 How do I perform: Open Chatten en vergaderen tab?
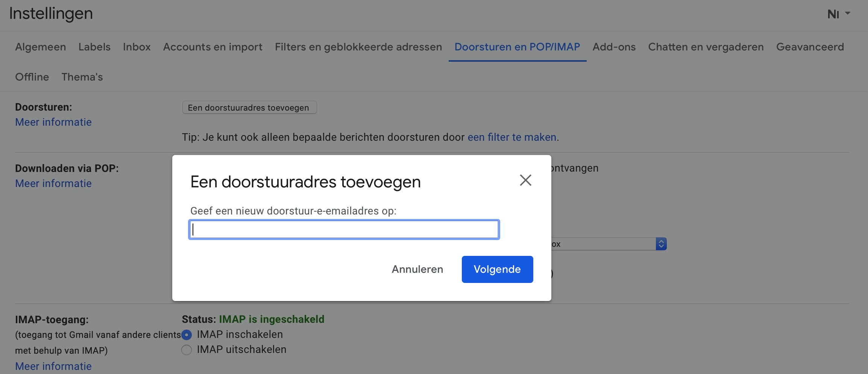(706, 47)
